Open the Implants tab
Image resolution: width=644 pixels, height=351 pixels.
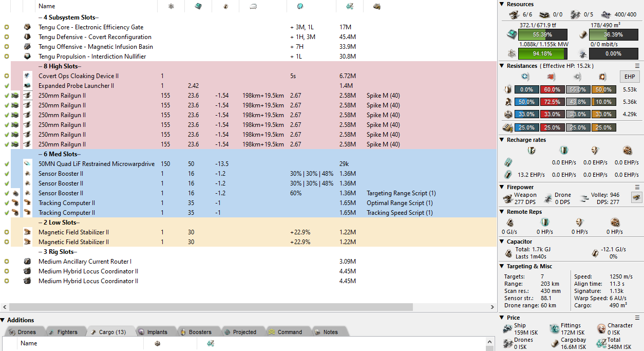tap(153, 332)
